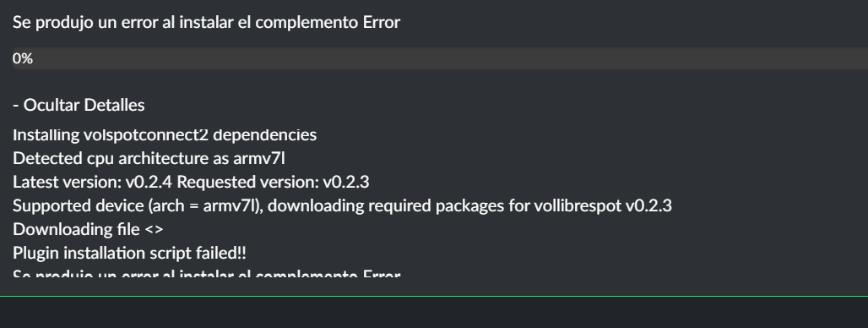The image size is (868, 328).
Task: Select the Requested version v0.2.3 text
Action: [273, 182]
